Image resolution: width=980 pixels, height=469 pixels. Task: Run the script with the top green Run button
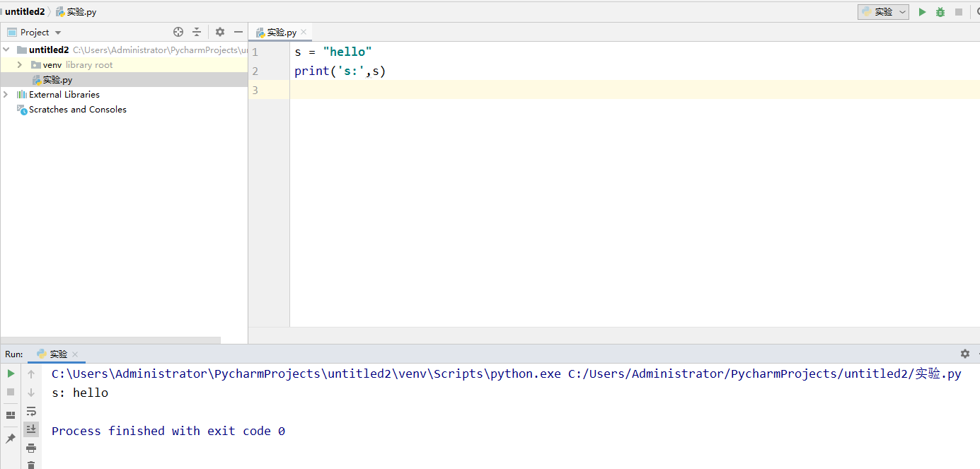coord(922,12)
